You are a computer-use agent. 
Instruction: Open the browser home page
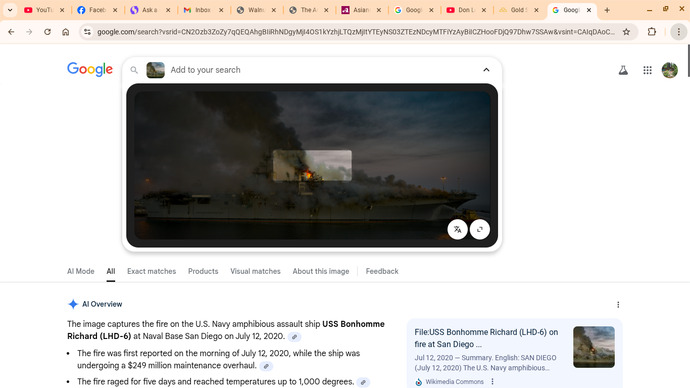pyautogui.click(x=66, y=32)
